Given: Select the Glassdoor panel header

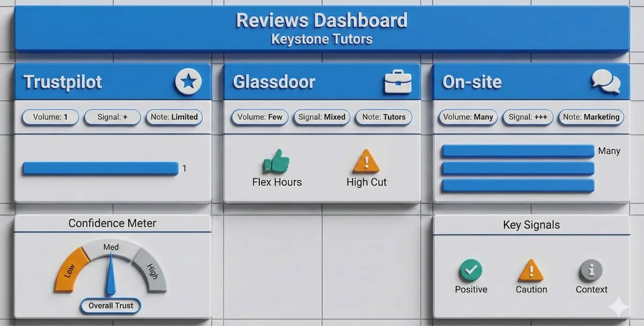Looking at the screenshot, I should [x=274, y=81].
